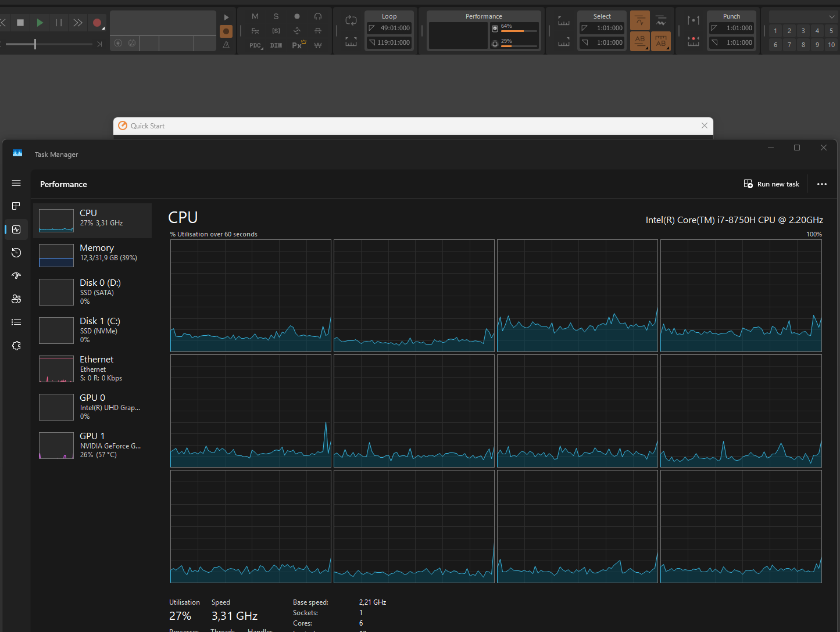Toggle exclusive solo [S] button
840x632 pixels.
[276, 31]
